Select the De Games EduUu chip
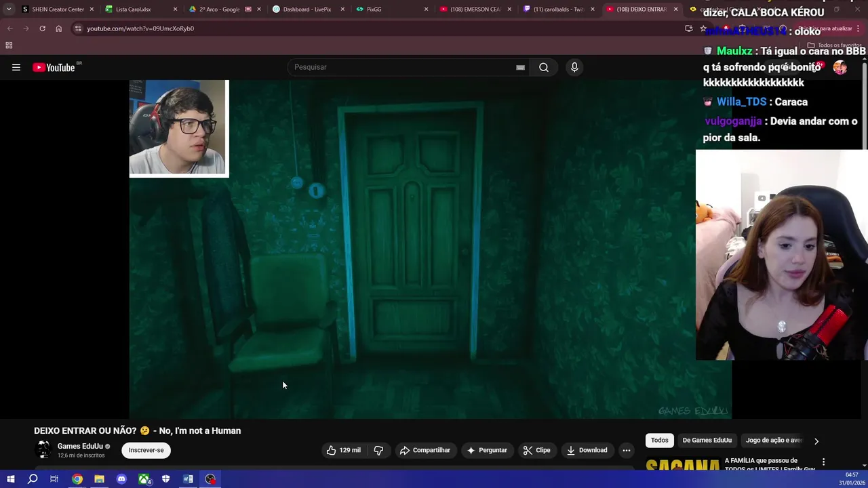 coord(707,441)
